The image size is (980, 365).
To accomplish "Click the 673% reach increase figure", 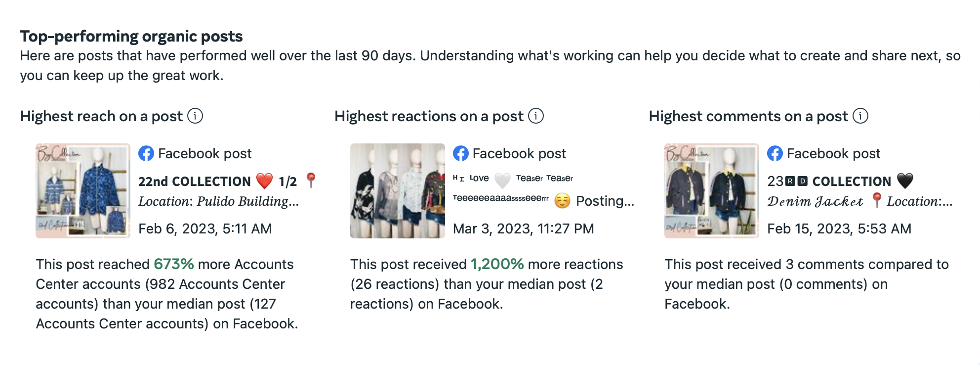I will [174, 264].
